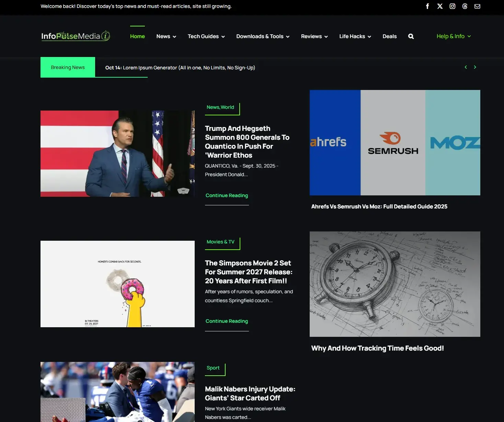Click Continue Reading under the Trump article
Image resolution: width=504 pixels, height=422 pixels.
(227, 195)
